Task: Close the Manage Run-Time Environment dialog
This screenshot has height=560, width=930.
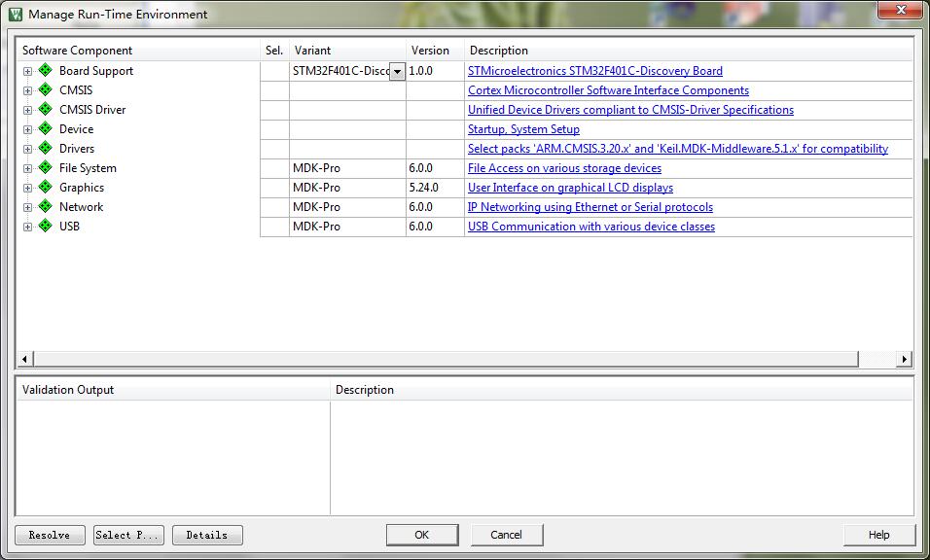Action: [x=901, y=10]
